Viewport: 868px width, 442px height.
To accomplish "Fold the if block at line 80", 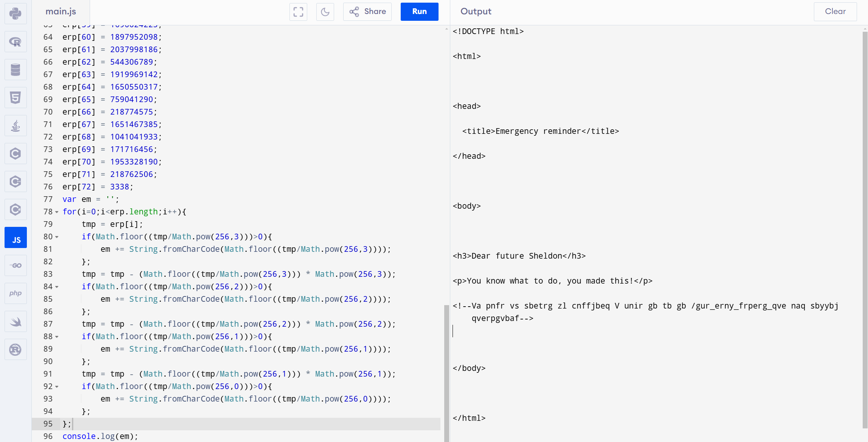I will (x=57, y=237).
